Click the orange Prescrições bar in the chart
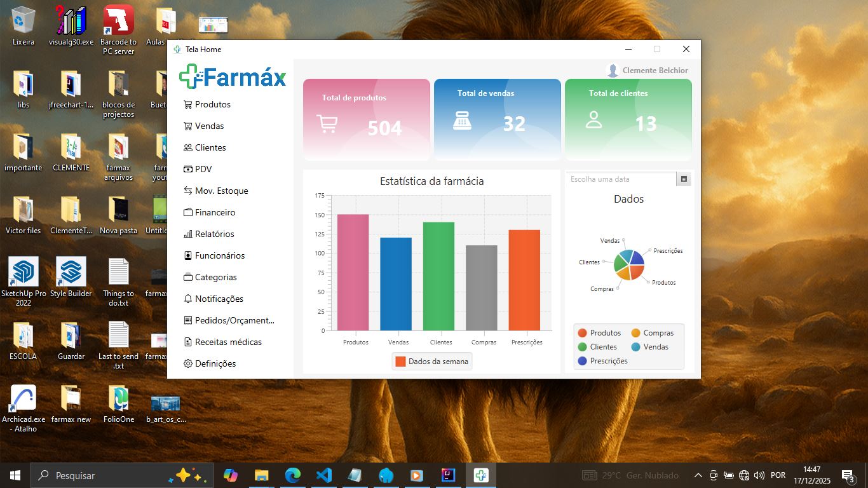Viewport: 868px width, 488px height. point(524,280)
